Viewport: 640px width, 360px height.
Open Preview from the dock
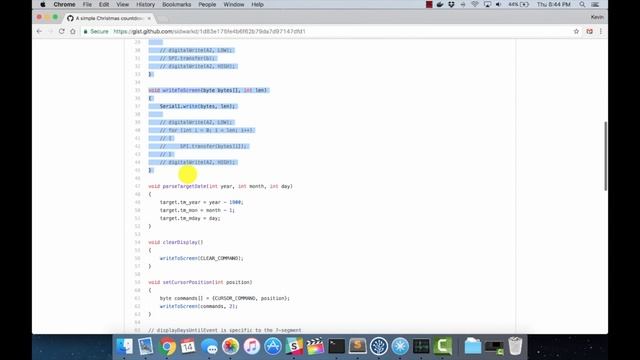(145, 346)
